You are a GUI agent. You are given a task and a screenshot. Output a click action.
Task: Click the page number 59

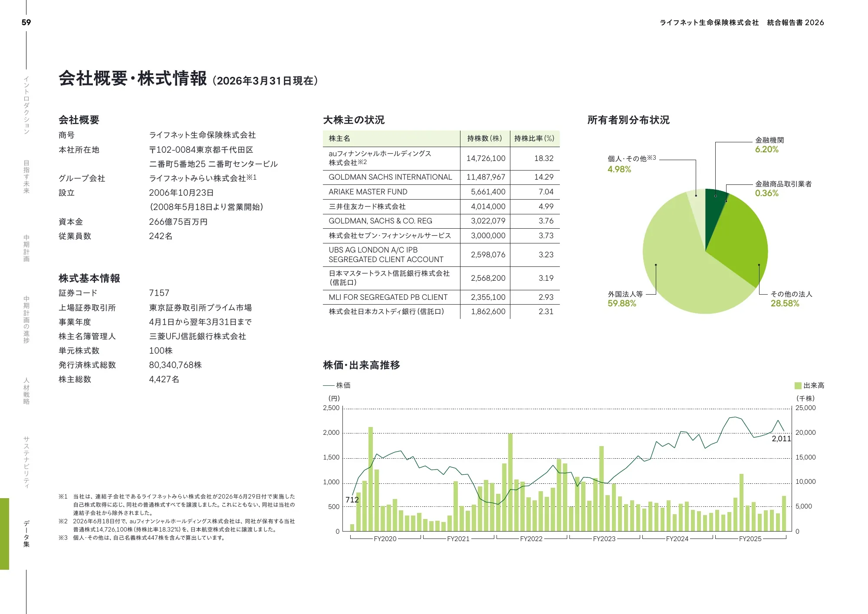(26, 22)
